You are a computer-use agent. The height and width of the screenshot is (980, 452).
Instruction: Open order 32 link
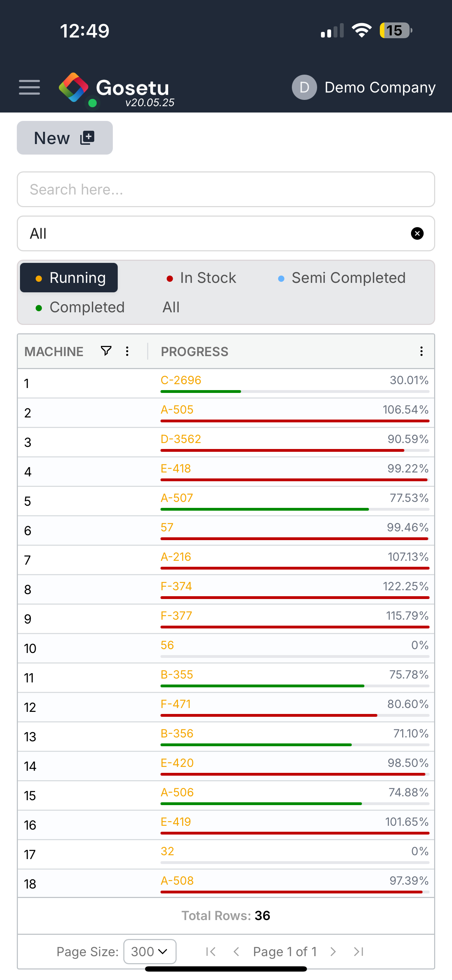tap(167, 851)
